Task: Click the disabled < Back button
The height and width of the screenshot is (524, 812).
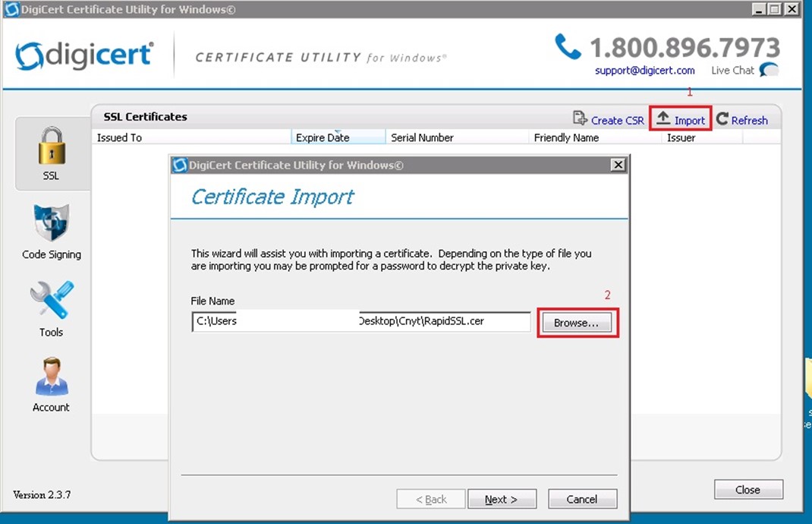Action: [x=431, y=499]
